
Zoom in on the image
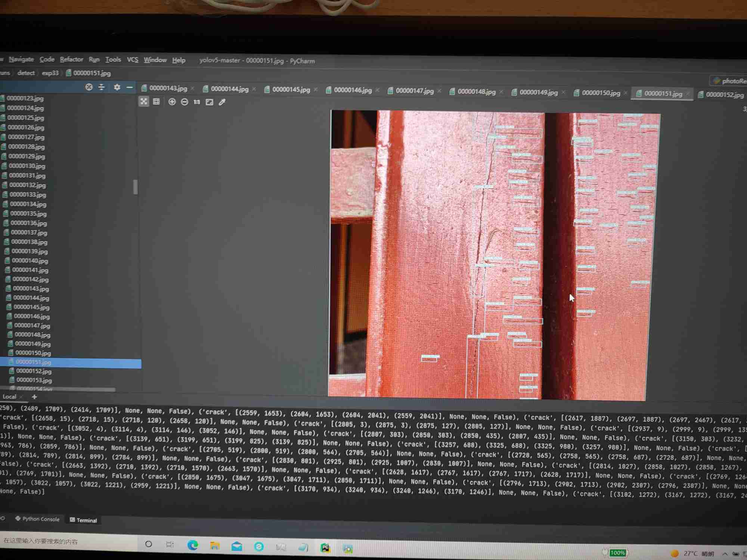point(172,102)
